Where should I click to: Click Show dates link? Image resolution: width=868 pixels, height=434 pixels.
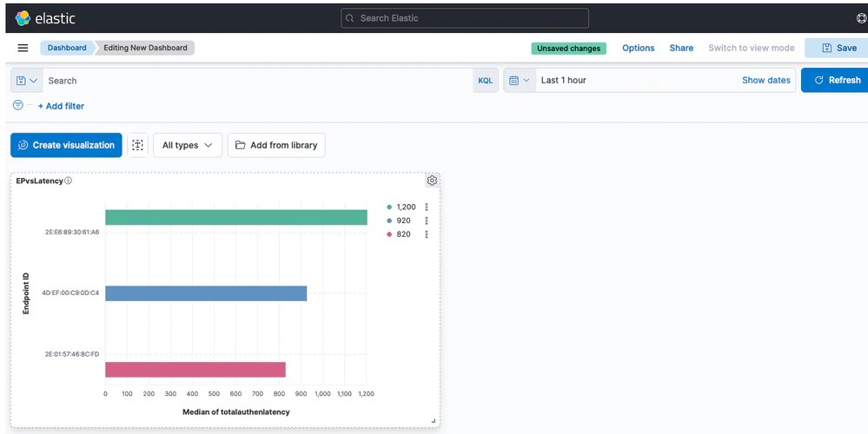[x=766, y=80]
